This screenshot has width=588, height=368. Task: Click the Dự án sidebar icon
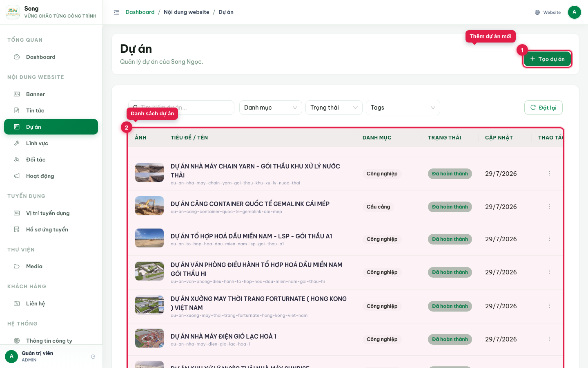(17, 127)
